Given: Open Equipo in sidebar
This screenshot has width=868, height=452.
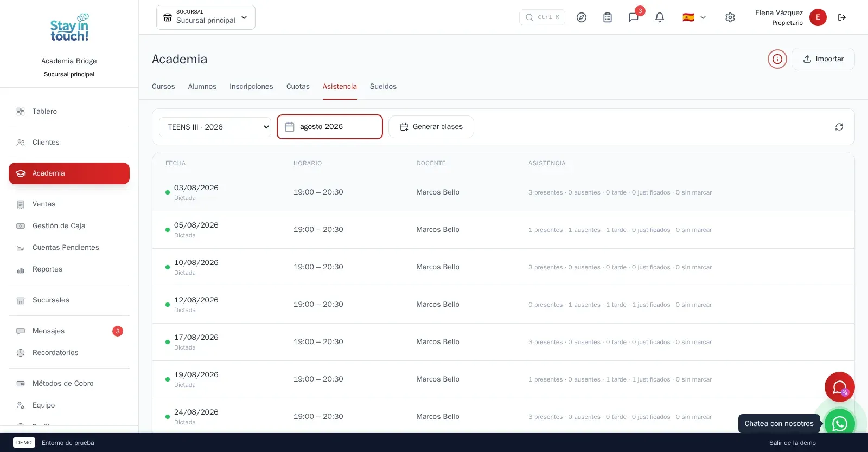Looking at the screenshot, I should tap(69, 405).
